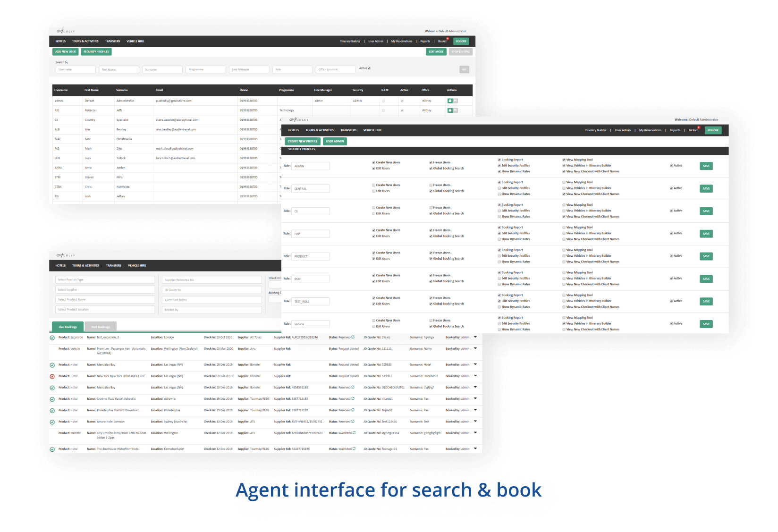Save the TEST_ROLE security profile
This screenshot has width=778, height=532.
(706, 301)
